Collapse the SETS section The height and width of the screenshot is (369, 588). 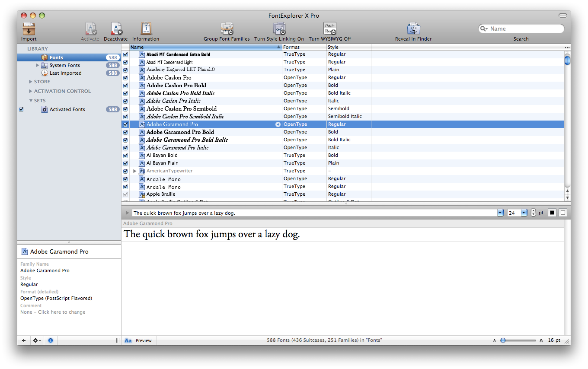pyautogui.click(x=31, y=101)
